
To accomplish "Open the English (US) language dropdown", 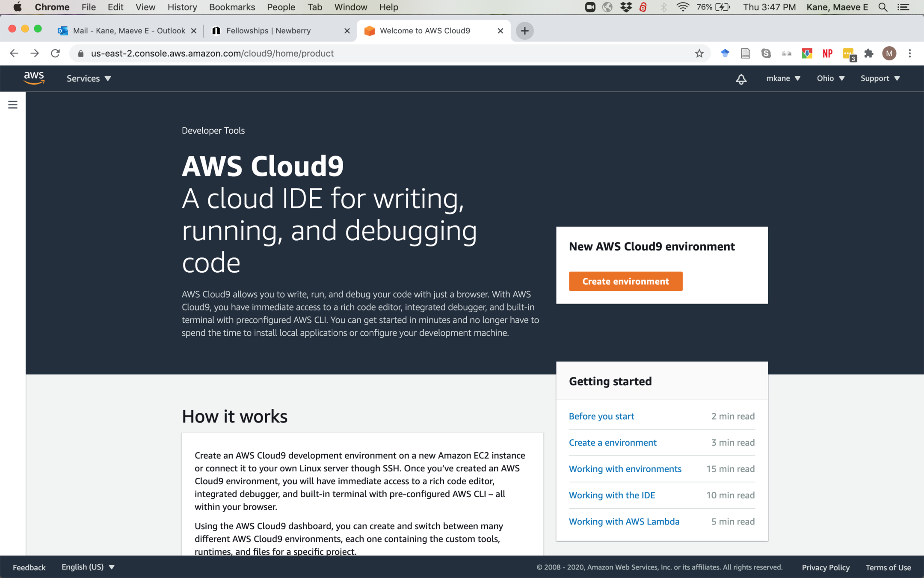I will coord(88,567).
